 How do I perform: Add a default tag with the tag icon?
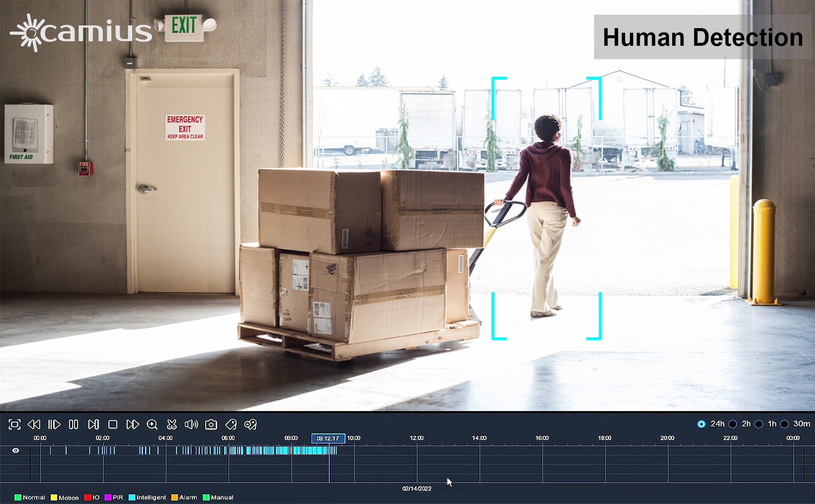[x=231, y=425]
